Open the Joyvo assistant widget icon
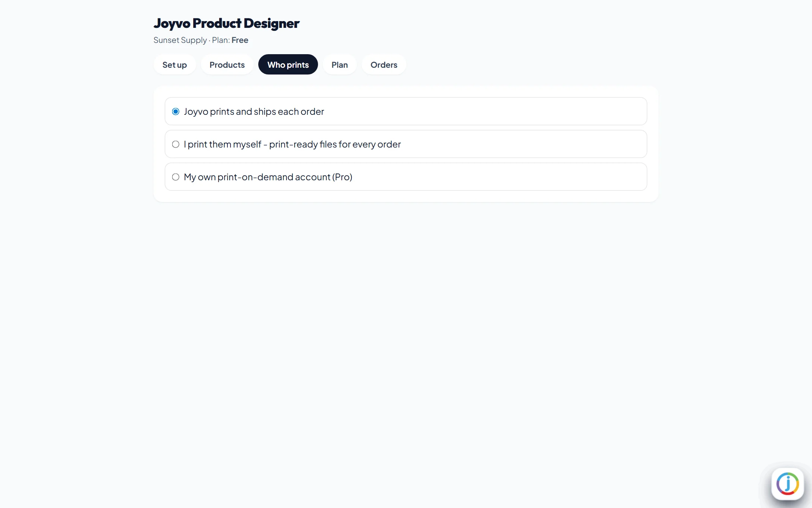The height and width of the screenshot is (508, 812). (x=788, y=484)
